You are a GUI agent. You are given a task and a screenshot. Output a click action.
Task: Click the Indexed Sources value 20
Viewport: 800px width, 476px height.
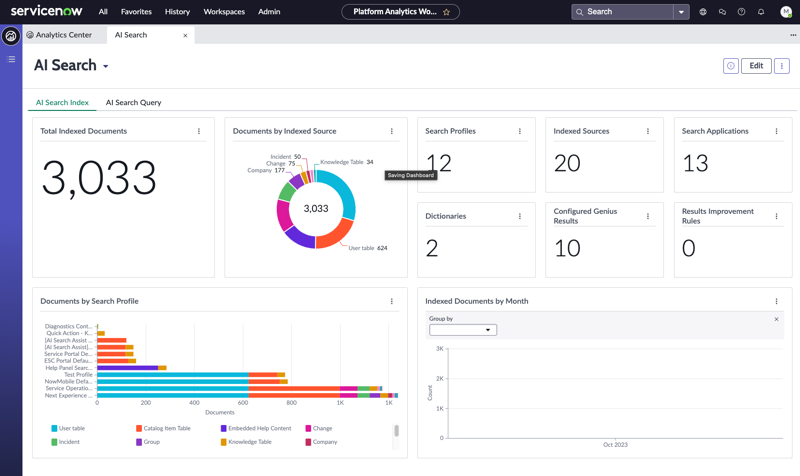click(x=567, y=163)
